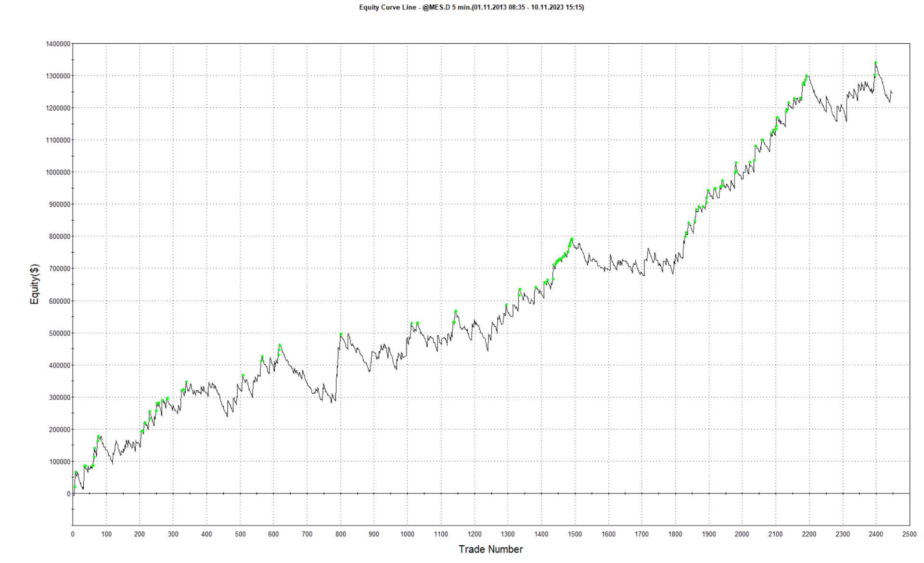Click the green peak marker near trade 620

[280, 345]
